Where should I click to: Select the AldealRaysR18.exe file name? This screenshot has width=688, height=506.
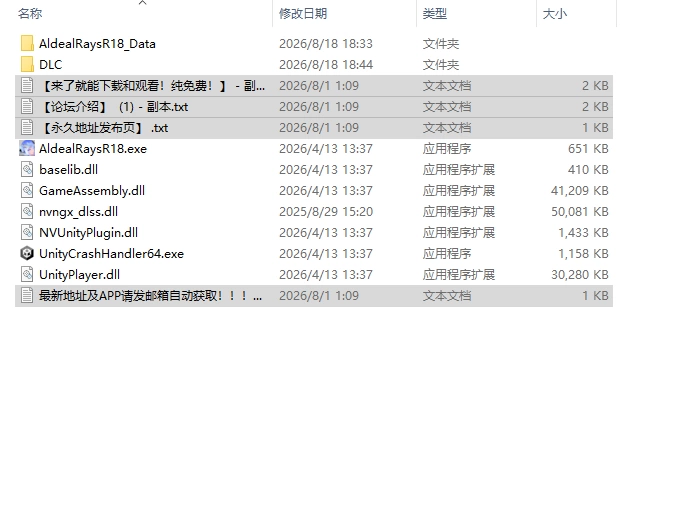[93, 149]
